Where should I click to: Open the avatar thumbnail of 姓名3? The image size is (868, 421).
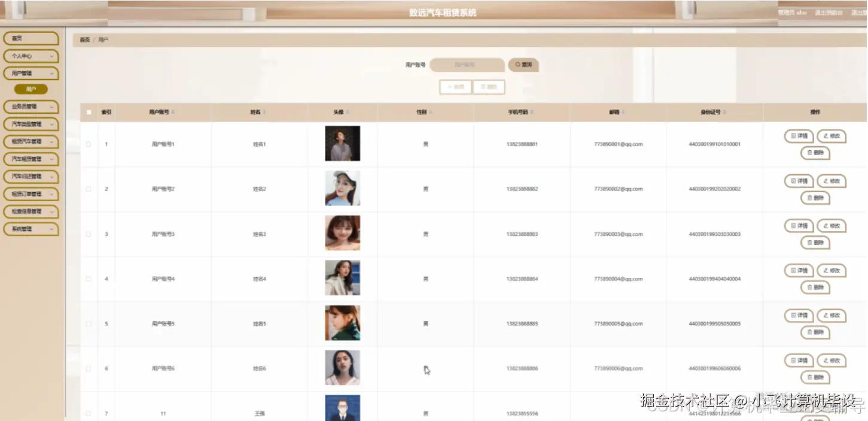(343, 234)
